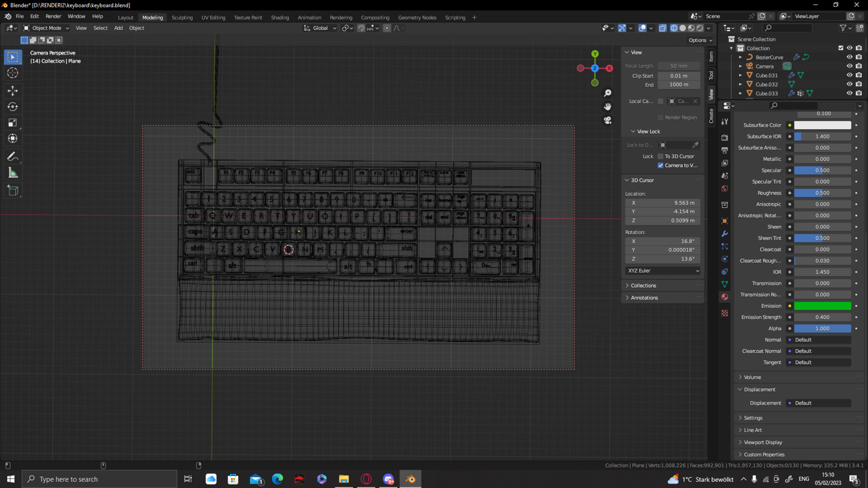Click the green Emission color swatch
The width and height of the screenshot is (868, 488).
823,306
